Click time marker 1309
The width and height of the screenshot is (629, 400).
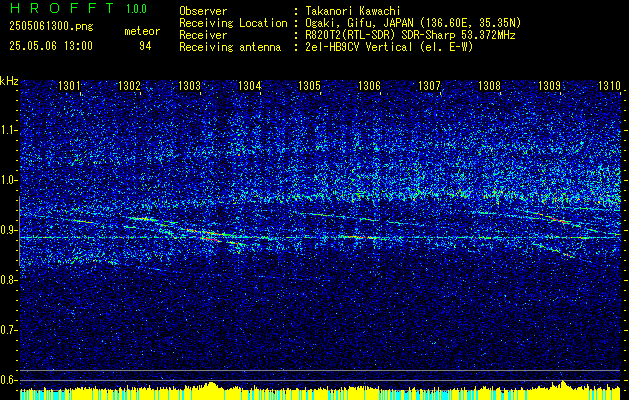[x=549, y=85]
